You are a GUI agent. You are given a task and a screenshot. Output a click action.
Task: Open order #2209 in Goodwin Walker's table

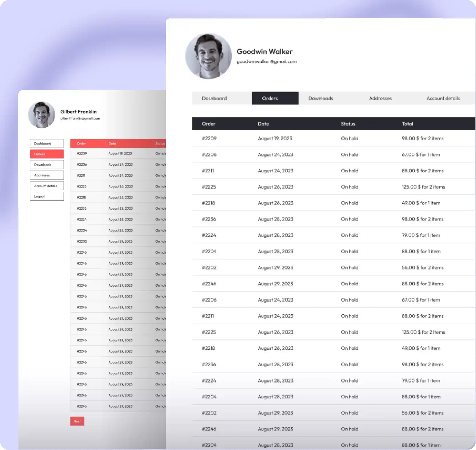[x=209, y=138]
